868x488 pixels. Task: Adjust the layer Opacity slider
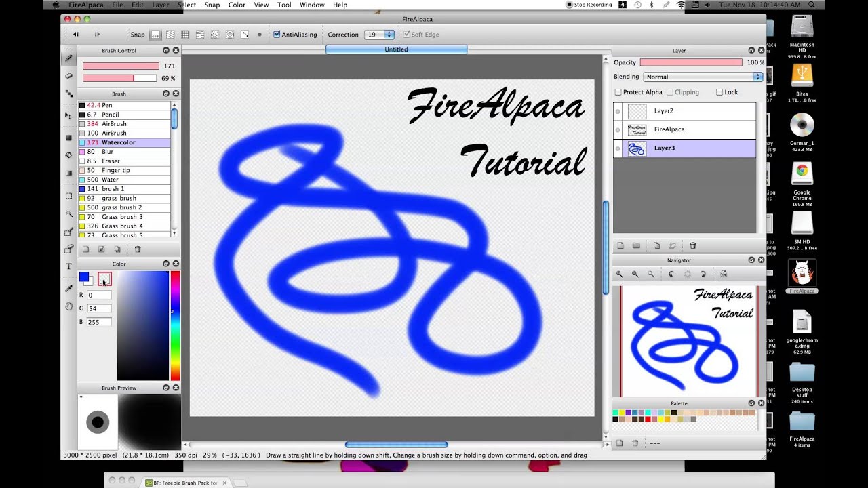coord(691,62)
